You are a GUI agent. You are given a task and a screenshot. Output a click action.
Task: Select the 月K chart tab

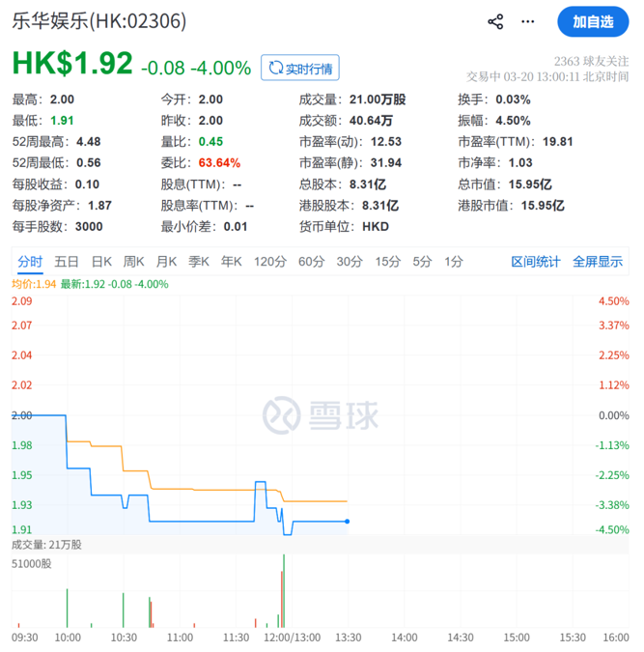(167, 261)
